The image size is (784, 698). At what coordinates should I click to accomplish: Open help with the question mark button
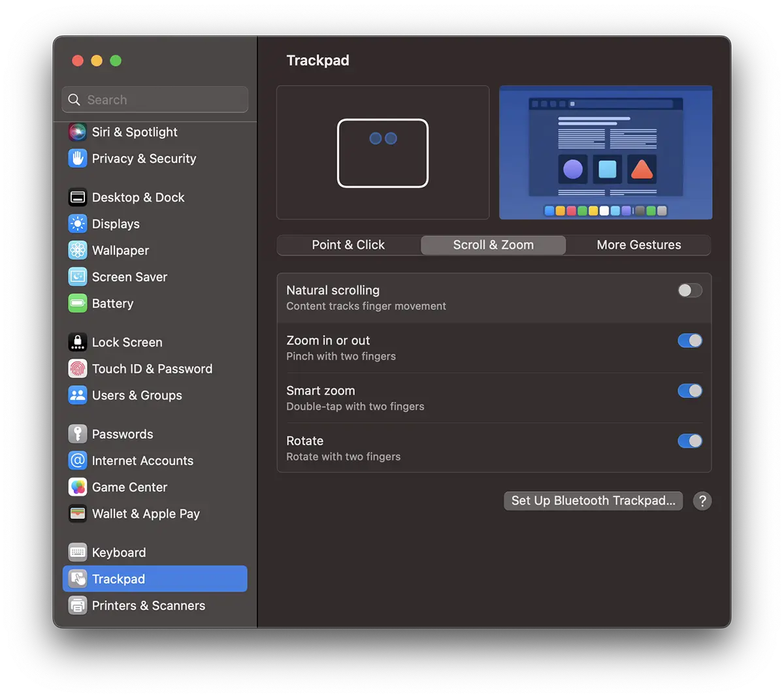[702, 501]
